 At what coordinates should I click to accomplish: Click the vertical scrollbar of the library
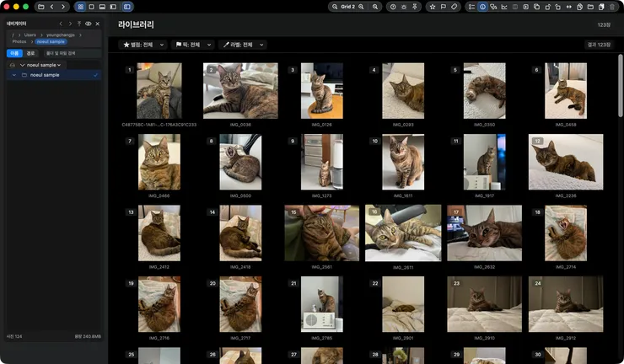[621, 86]
